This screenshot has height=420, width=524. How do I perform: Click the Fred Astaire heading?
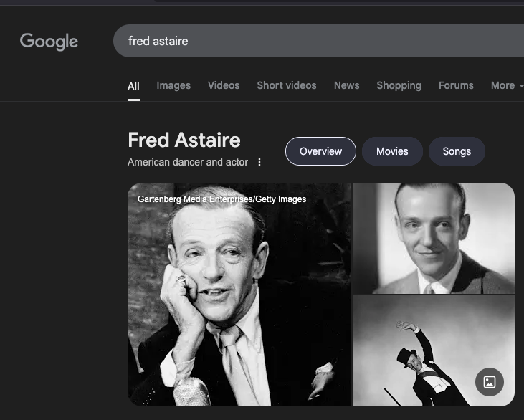pyautogui.click(x=184, y=140)
